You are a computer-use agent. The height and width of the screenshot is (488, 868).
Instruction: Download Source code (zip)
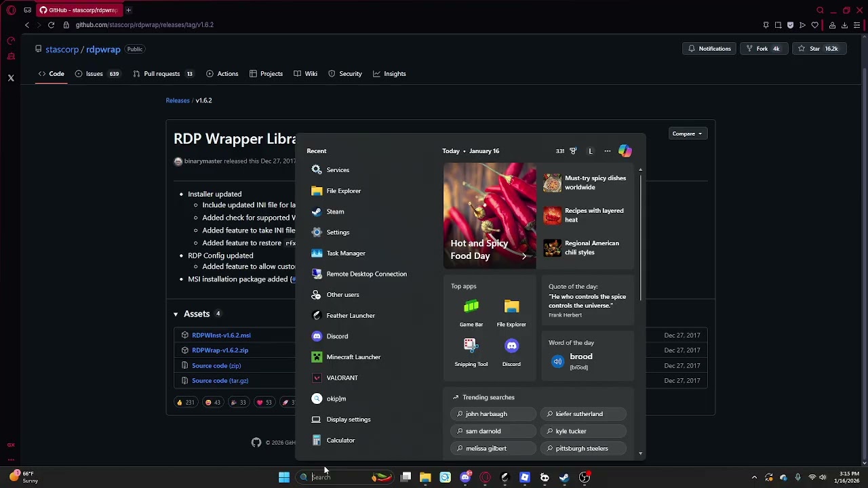coord(216,366)
